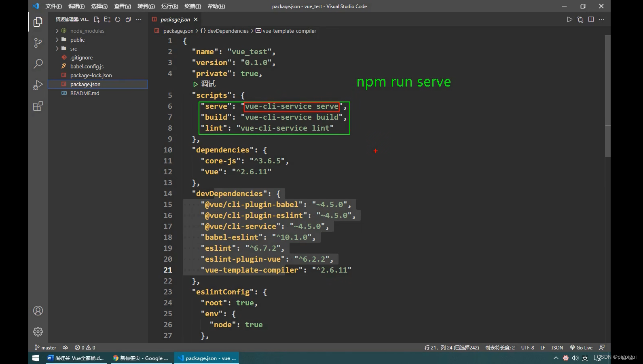This screenshot has height=364, width=643.
Task: Close the package.json tab
Action: click(x=196, y=19)
